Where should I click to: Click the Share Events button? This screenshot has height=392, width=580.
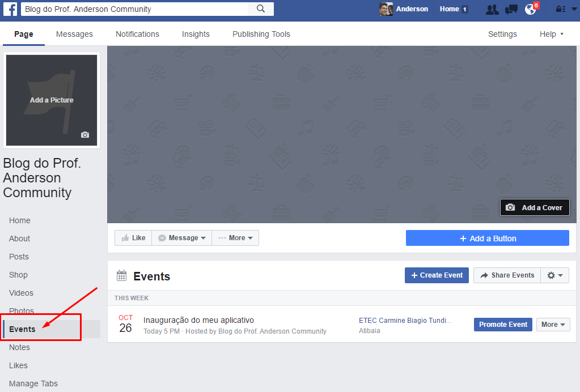[x=507, y=275]
